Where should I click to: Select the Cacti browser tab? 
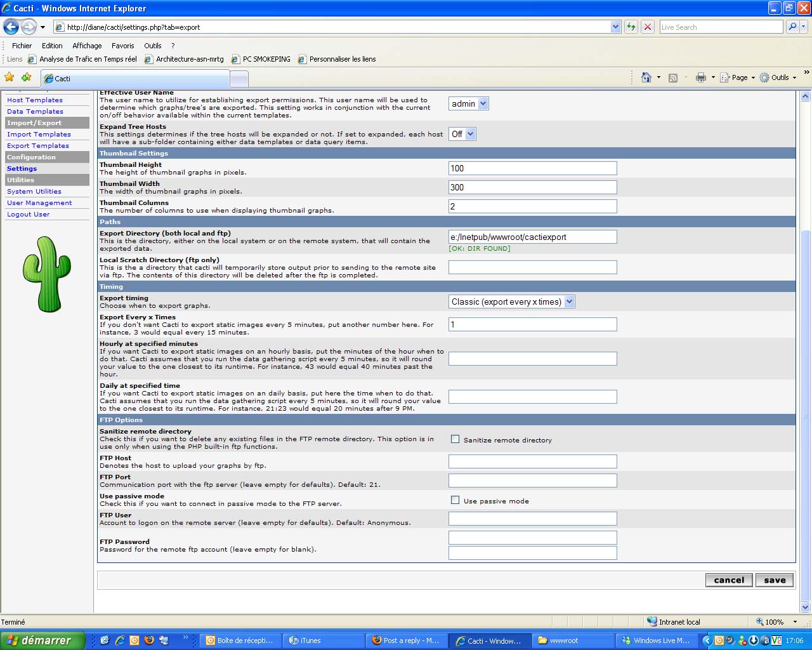pyautogui.click(x=134, y=78)
